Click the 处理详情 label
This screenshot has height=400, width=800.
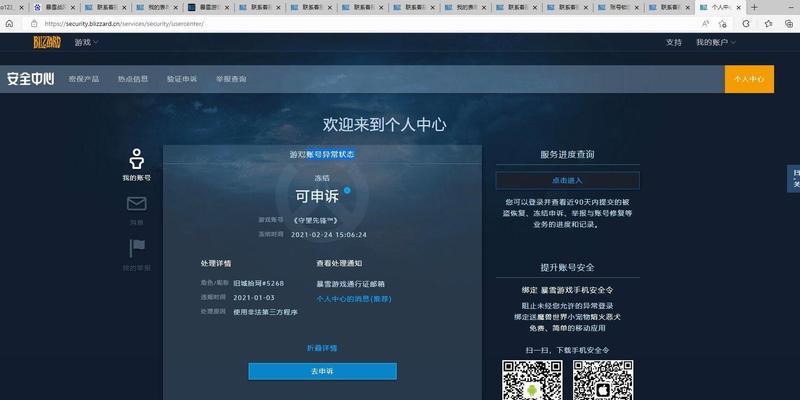[x=216, y=264]
